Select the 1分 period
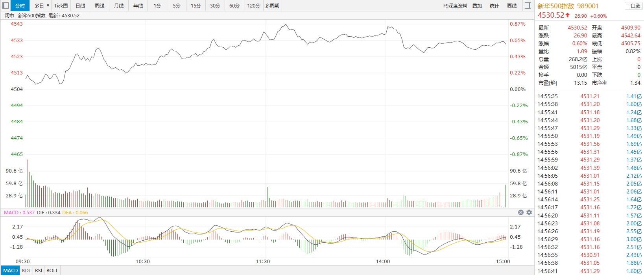Viewport: 644px width, 275px height. (x=157, y=6)
